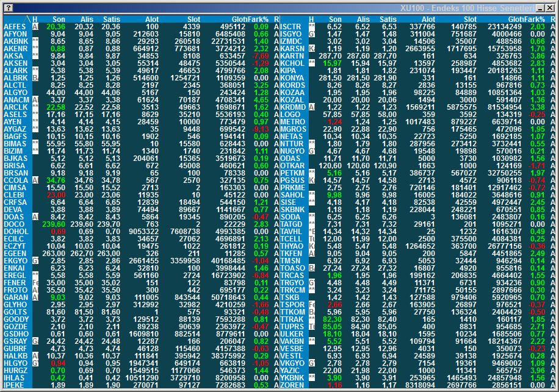Viewport: 559px width, 392px height.
Task: Select the AKBNK stock symbol
Action: click(16, 41)
